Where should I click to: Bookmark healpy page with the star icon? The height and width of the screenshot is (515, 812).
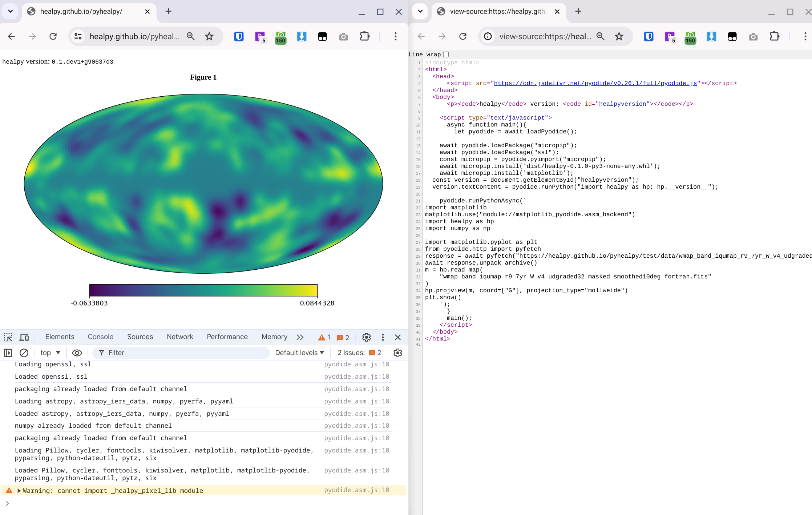pyautogui.click(x=209, y=36)
